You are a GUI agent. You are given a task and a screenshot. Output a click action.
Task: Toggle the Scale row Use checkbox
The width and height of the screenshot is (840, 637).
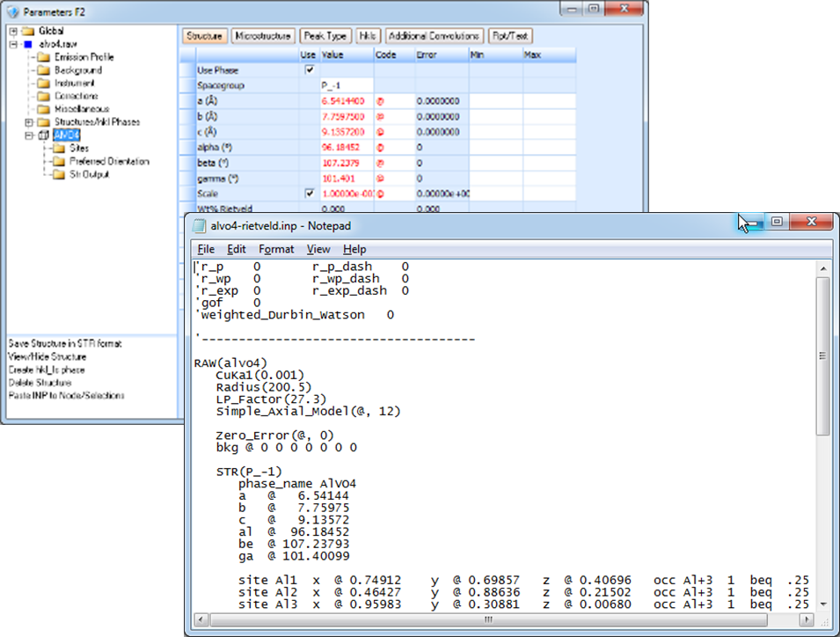click(309, 193)
